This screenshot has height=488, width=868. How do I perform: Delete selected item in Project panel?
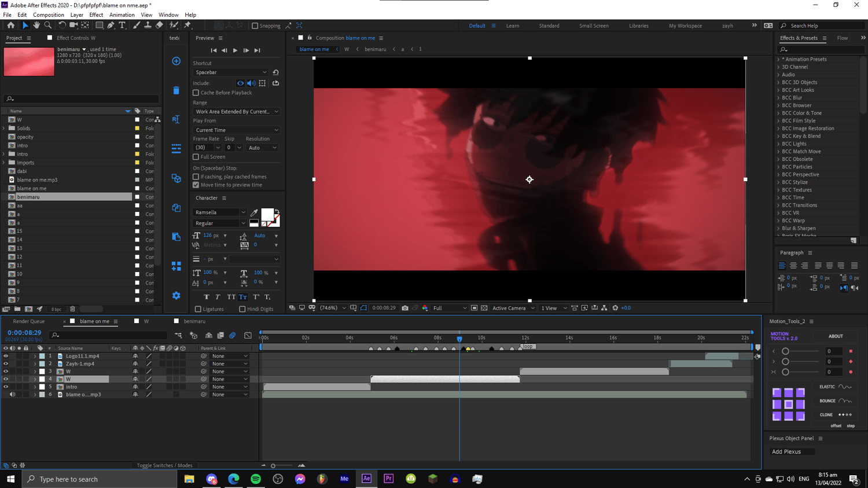[x=72, y=309]
